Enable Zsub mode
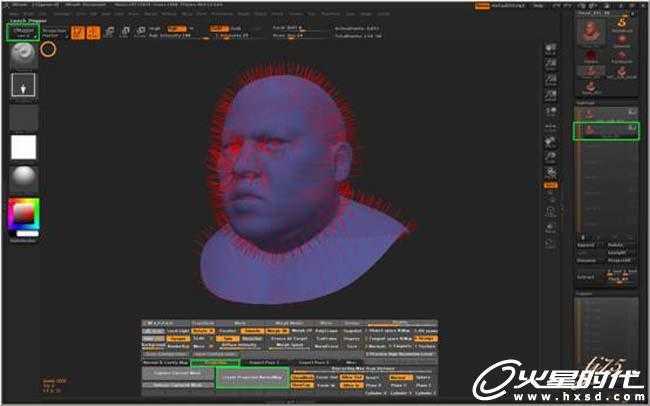The width and height of the screenshot is (650, 406). click(236, 29)
